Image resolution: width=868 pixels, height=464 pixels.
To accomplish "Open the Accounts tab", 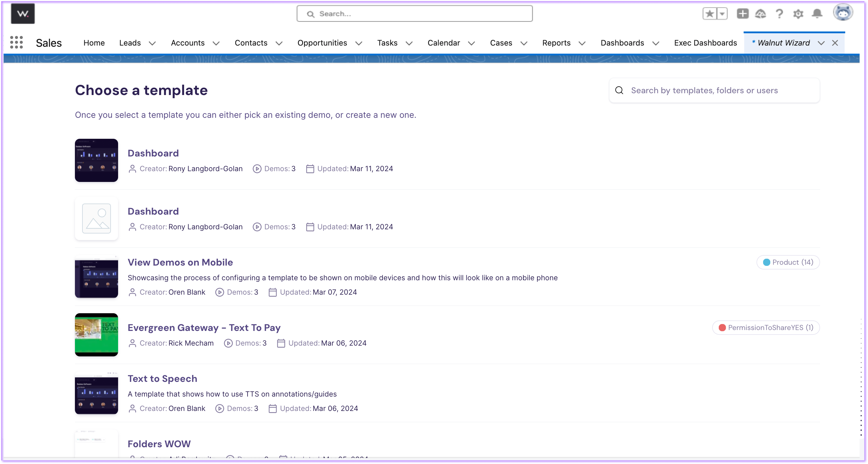I will click(188, 43).
